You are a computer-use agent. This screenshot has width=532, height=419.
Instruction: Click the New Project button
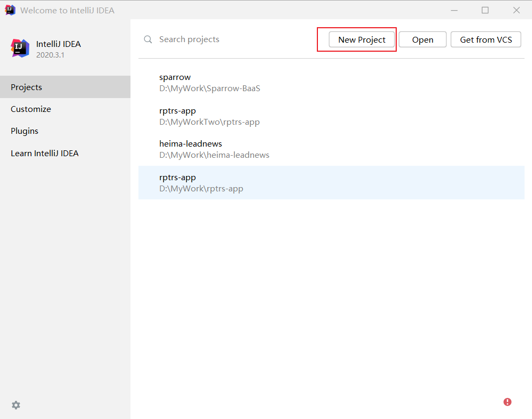(x=362, y=40)
